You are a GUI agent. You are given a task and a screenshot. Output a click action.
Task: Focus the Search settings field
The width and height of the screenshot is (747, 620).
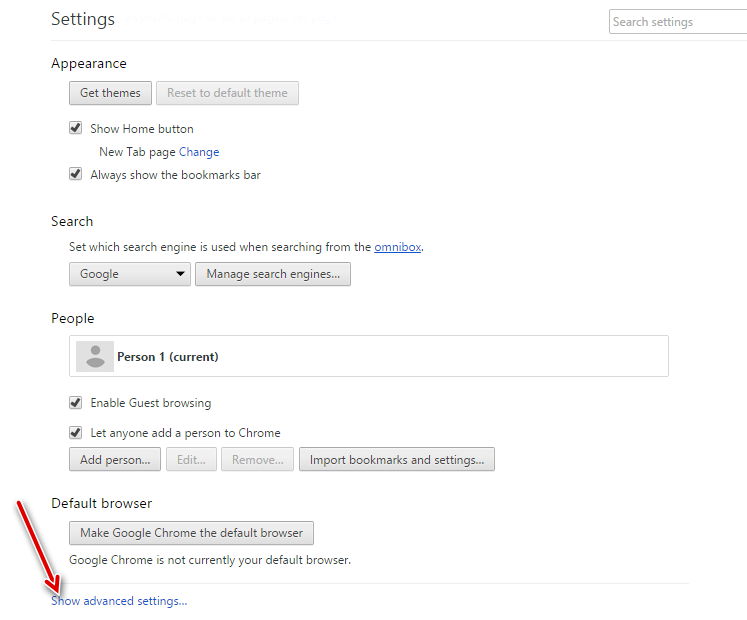coord(676,21)
